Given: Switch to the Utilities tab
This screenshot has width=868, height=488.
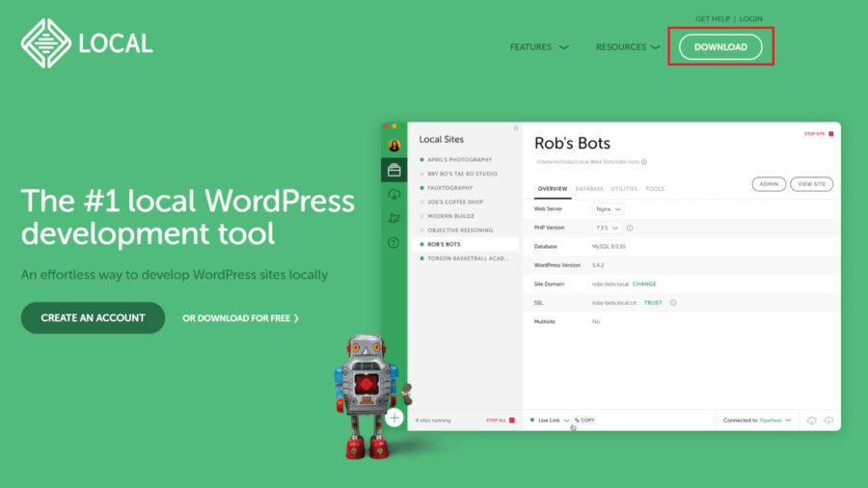Looking at the screenshot, I should click(x=624, y=189).
